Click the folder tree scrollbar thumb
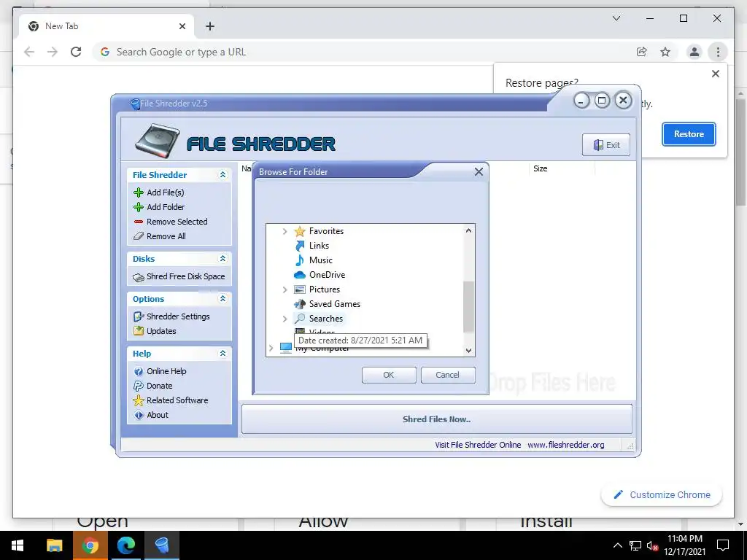This screenshot has width=747, height=560. click(468, 307)
